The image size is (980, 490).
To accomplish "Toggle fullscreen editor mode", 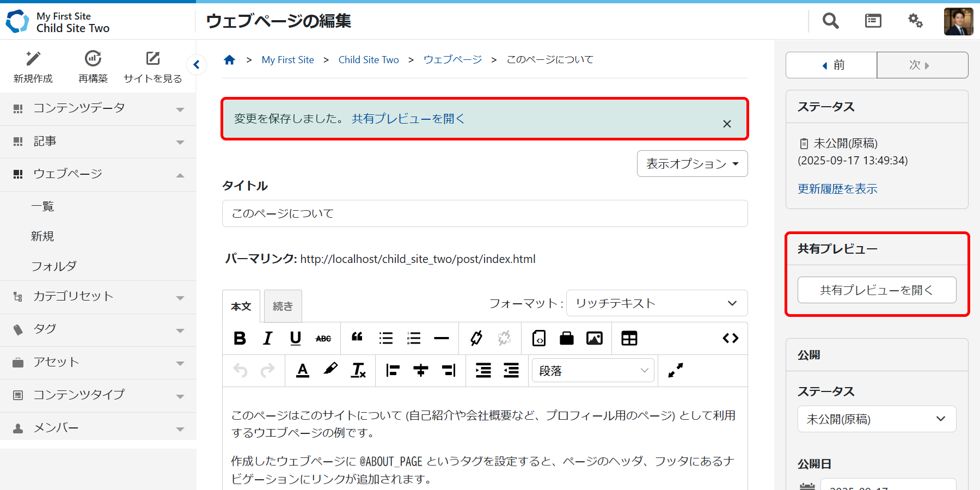I will (675, 371).
